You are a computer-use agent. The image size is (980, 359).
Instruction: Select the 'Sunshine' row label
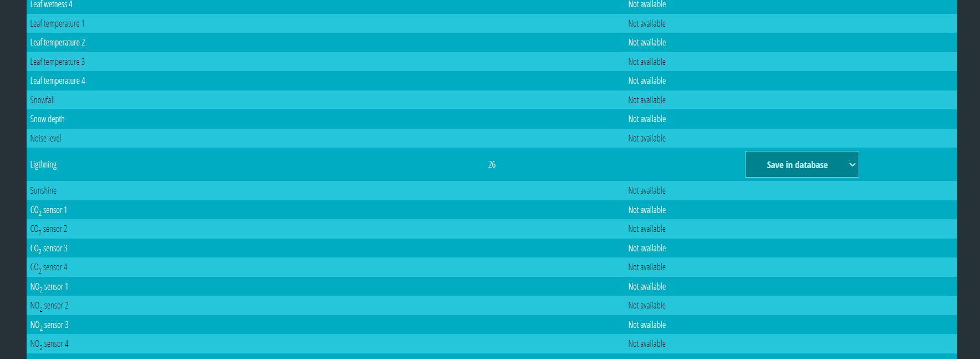pyautogui.click(x=43, y=190)
